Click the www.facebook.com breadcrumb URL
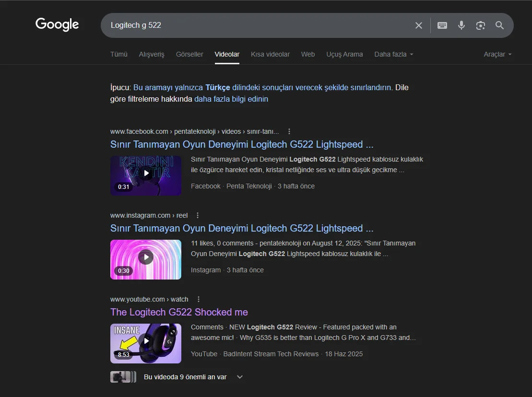 coord(194,131)
